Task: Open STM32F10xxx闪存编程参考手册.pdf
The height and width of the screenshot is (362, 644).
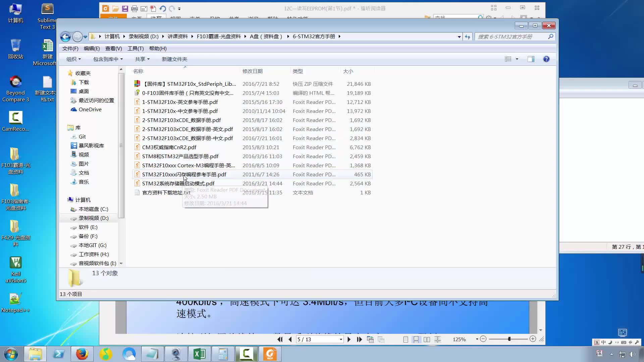Action: [184, 174]
